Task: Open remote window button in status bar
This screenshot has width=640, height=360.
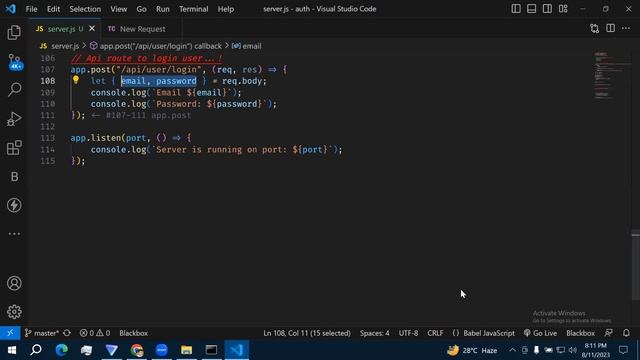Action: (10, 333)
